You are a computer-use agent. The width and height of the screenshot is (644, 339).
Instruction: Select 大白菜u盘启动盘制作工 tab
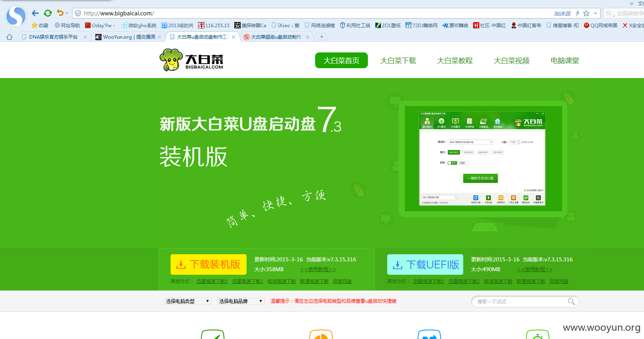202,37
